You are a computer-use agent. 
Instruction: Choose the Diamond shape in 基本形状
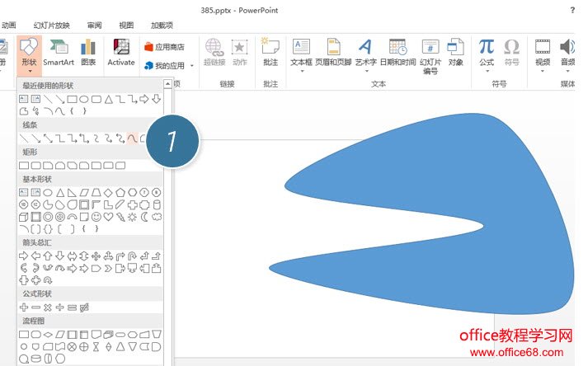108,192
